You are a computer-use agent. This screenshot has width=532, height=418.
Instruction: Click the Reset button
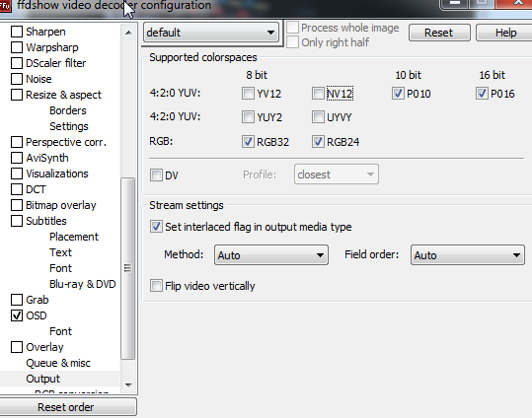pos(439,33)
